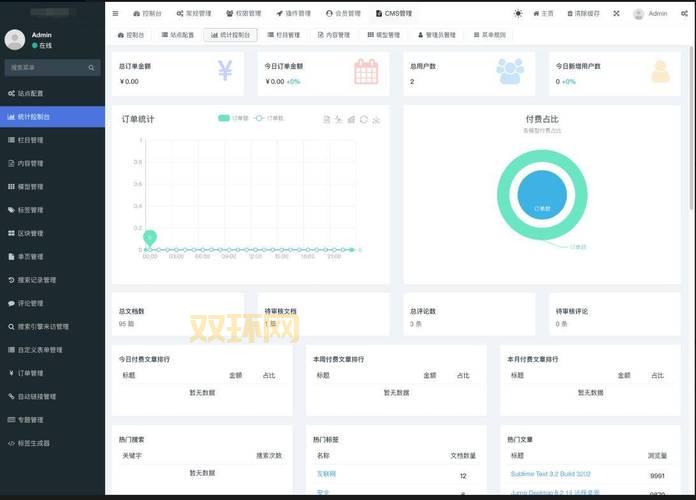Open the Admin user dropdown in the header
Viewport: 696px width, 500px height.
(x=650, y=14)
